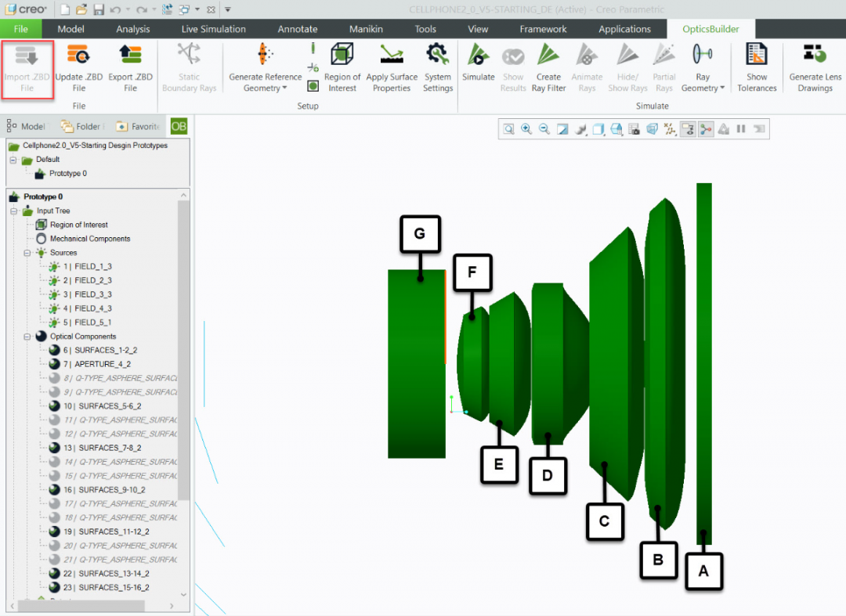Select FIELD_3_3 source in the tree
This screenshot has height=616, width=846.
(x=92, y=294)
